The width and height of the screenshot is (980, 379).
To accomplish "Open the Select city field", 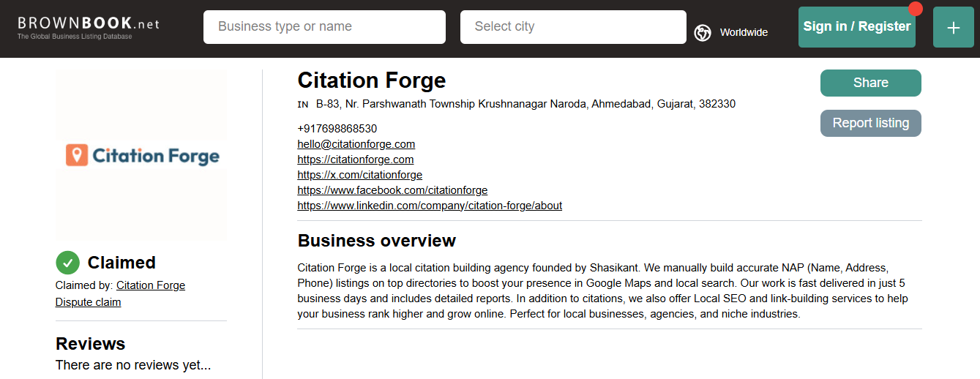I will pyautogui.click(x=573, y=27).
